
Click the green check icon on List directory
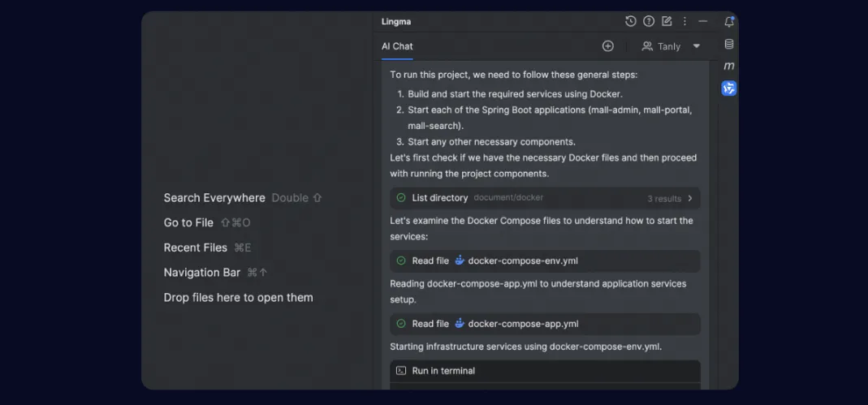click(401, 197)
